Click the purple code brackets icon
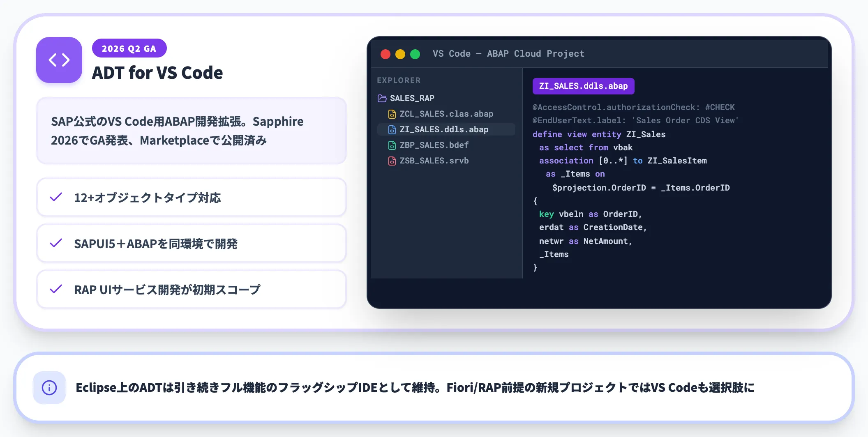The height and width of the screenshot is (437, 868). point(59,60)
